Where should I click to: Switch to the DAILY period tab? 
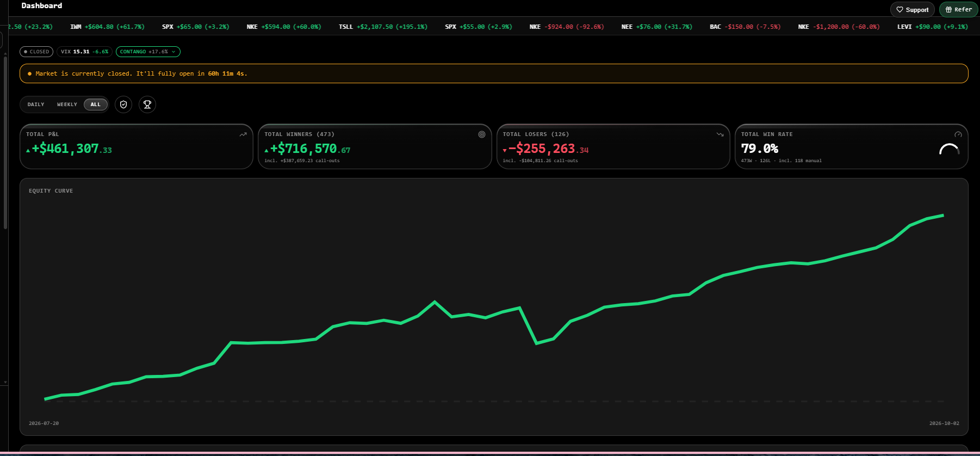coord(36,104)
